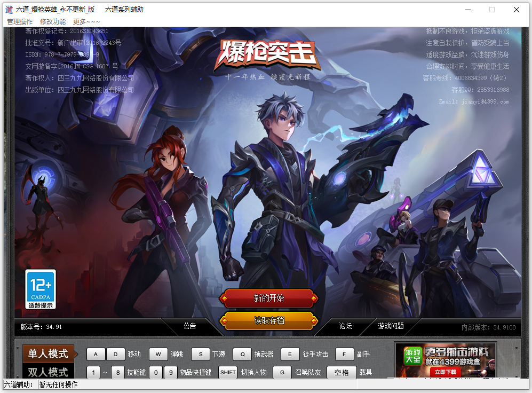532x393 pixels.
Task: Click the 0 key icon for 物品快捷键
Action: [156, 372]
